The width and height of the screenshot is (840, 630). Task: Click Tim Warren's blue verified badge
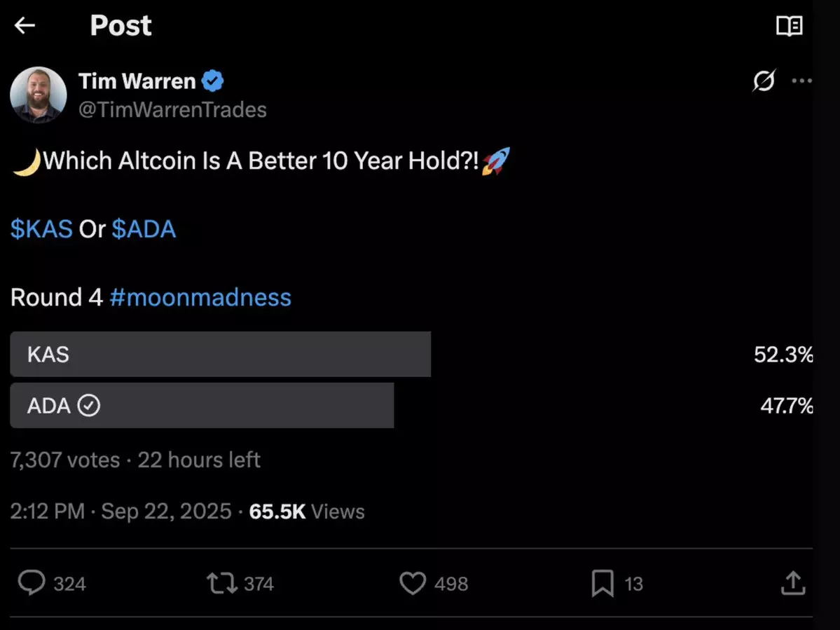click(x=213, y=81)
